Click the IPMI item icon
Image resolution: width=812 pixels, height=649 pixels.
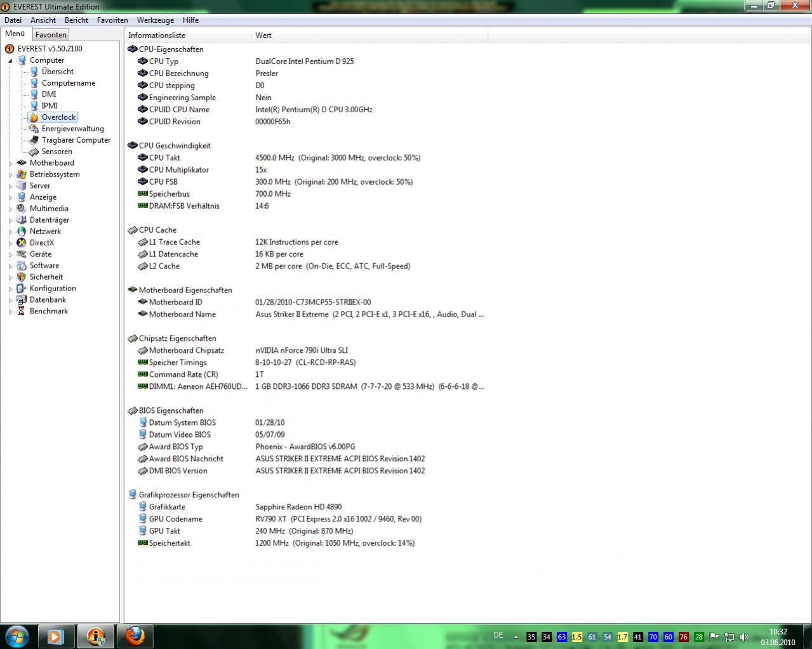click(34, 106)
